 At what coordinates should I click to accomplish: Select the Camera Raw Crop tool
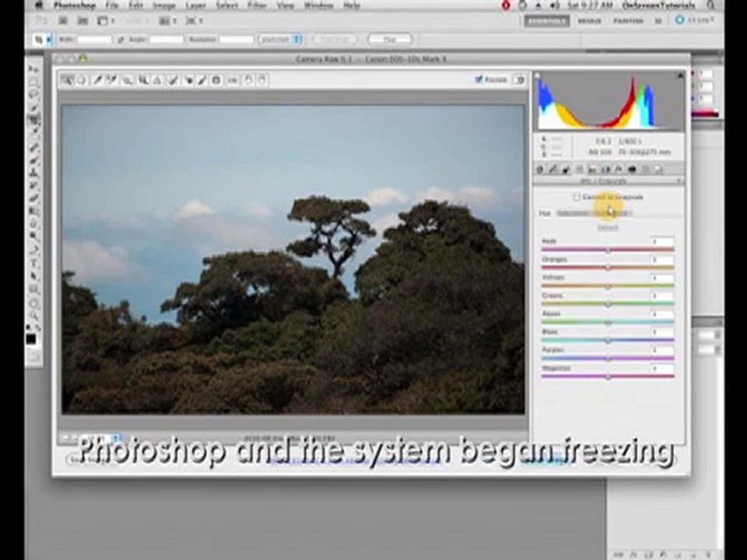pyautogui.click(x=142, y=80)
